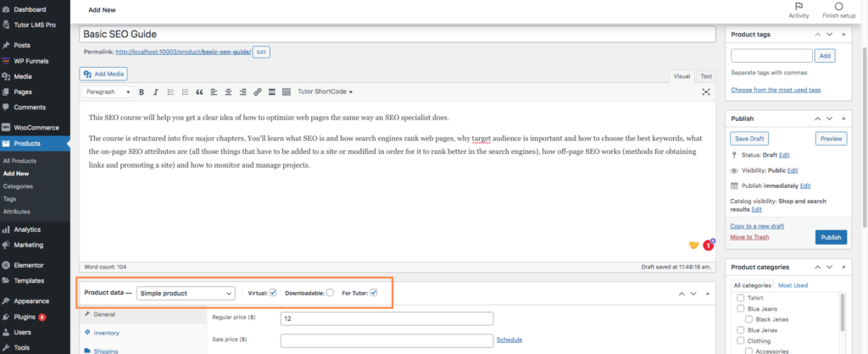
Task: Switch to the Text editor tab
Action: 706,76
